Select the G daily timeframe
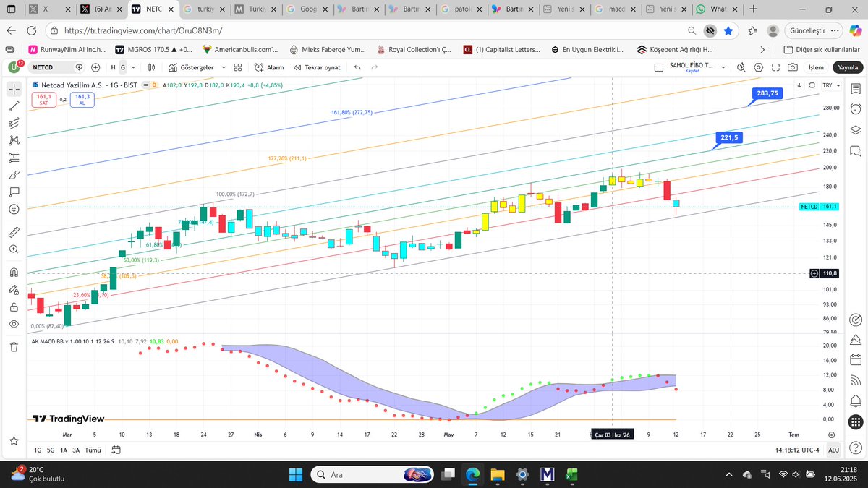 click(x=123, y=67)
